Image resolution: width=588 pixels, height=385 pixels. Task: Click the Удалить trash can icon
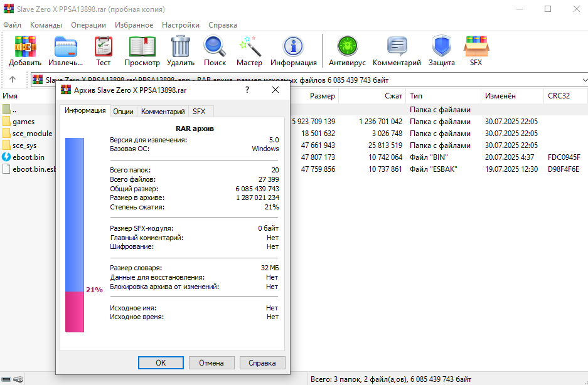pyautogui.click(x=181, y=47)
